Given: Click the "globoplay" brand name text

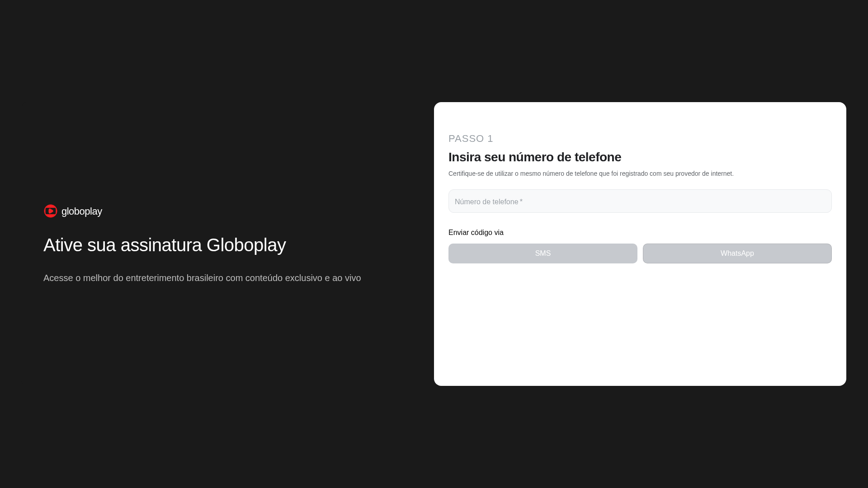Looking at the screenshot, I should point(82,211).
